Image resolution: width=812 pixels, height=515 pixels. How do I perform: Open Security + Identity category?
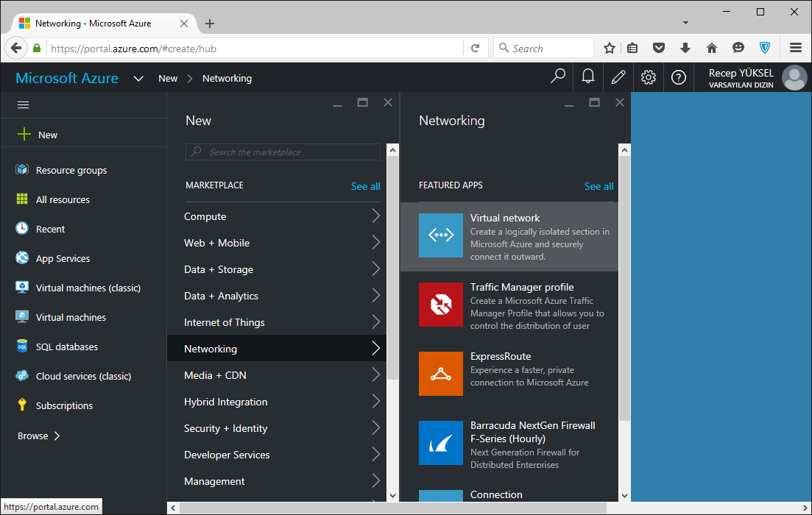277,428
